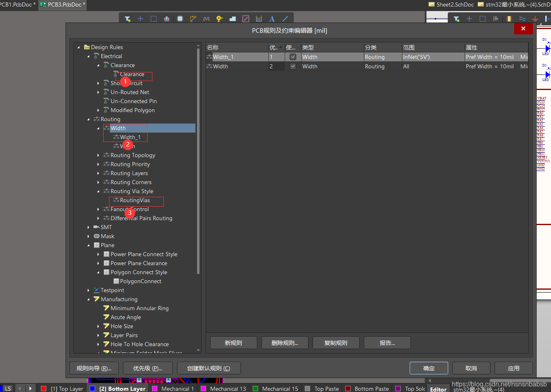Expand the Modified Polygon node
551x392 pixels.
[x=98, y=110]
